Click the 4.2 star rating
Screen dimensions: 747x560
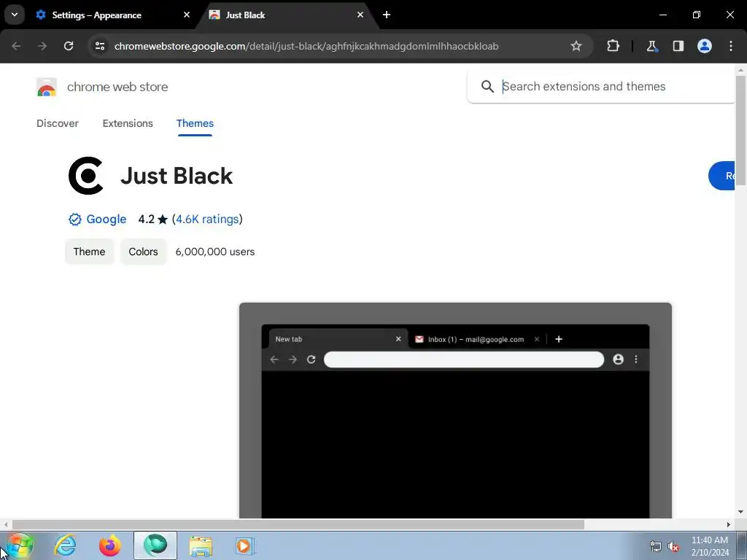153,219
